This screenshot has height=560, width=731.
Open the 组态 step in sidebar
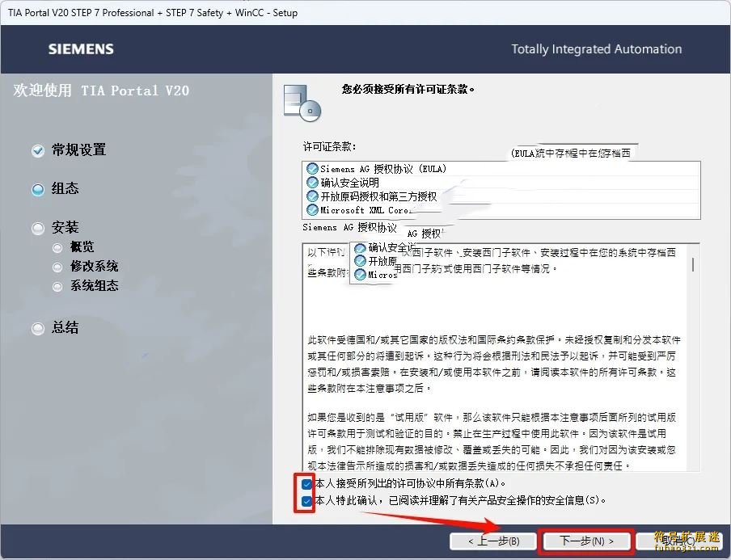[x=65, y=188]
